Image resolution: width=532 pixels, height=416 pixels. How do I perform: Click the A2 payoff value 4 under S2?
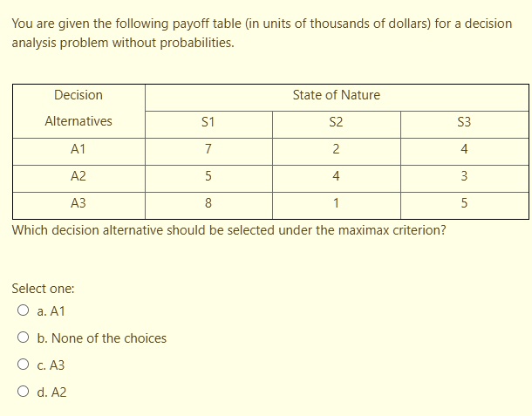[336, 176]
